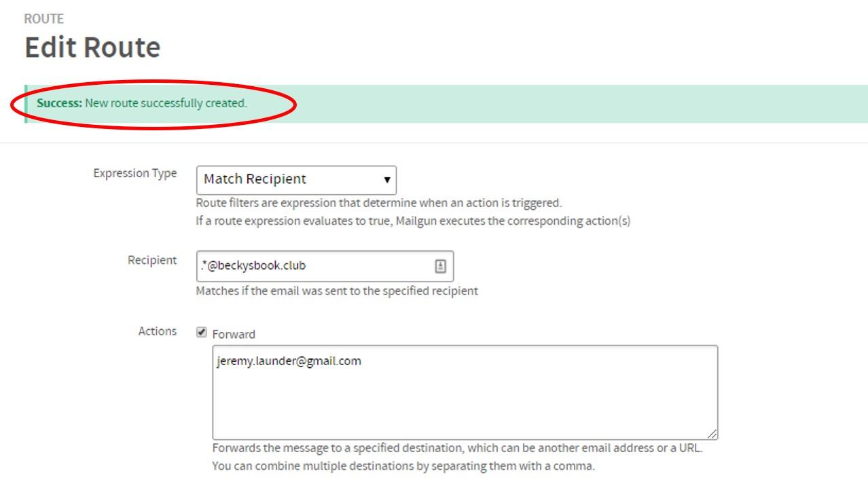Click the contact card icon in Recipient field

pos(440,266)
